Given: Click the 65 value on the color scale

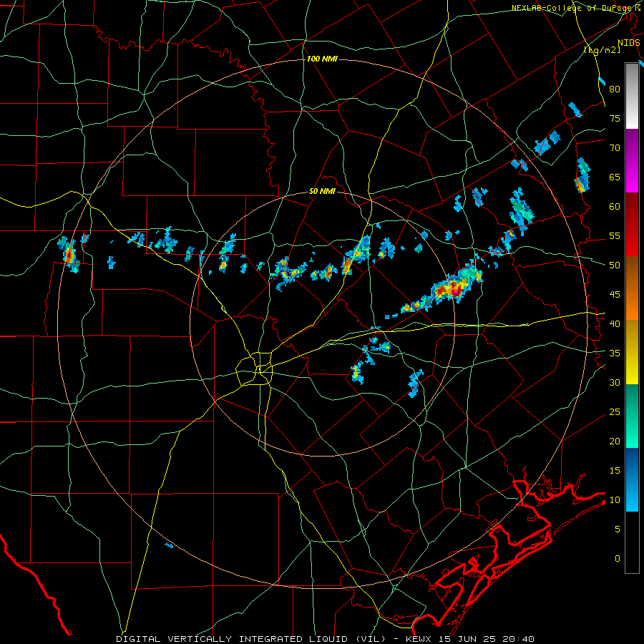Looking at the screenshot, I should tap(615, 177).
